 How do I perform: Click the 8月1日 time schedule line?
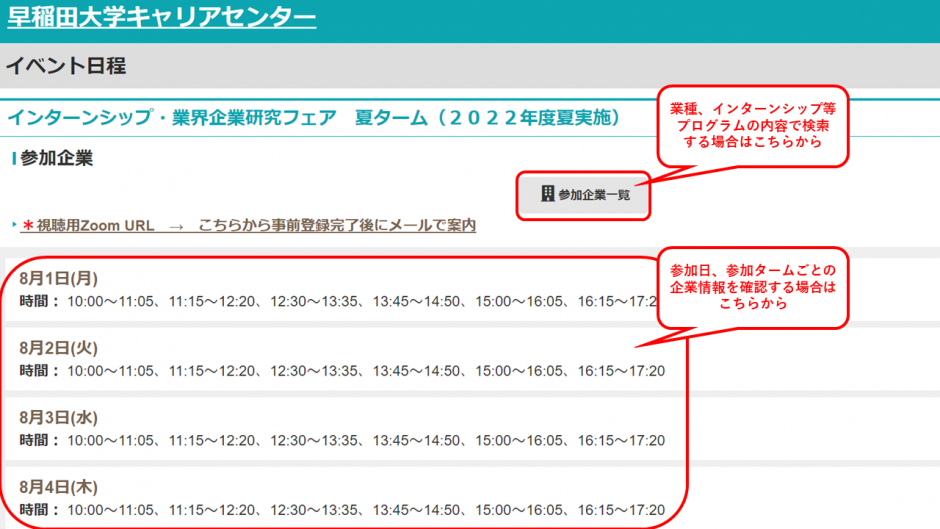[x=339, y=301]
